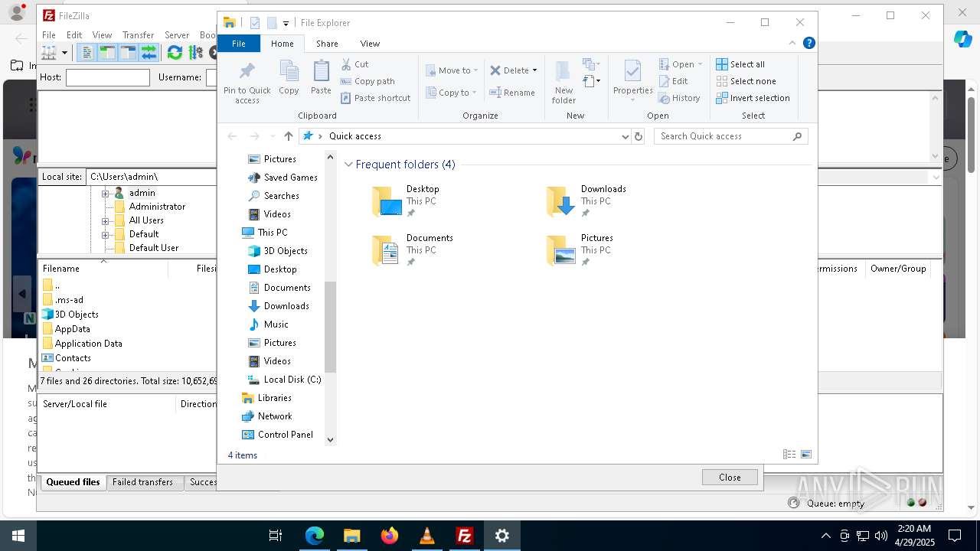Open Customize Quick Access Toolbar dropdown
Viewport: 980px width, 551px height.
[x=286, y=24]
